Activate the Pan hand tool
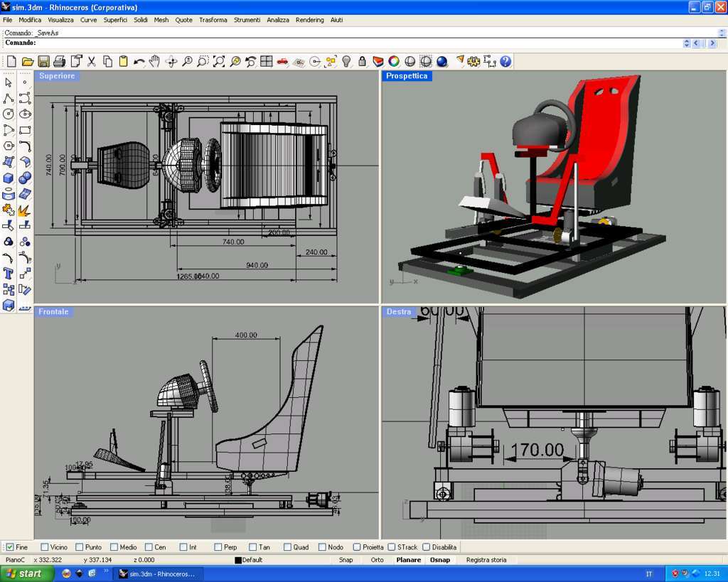 pyautogui.click(x=154, y=61)
